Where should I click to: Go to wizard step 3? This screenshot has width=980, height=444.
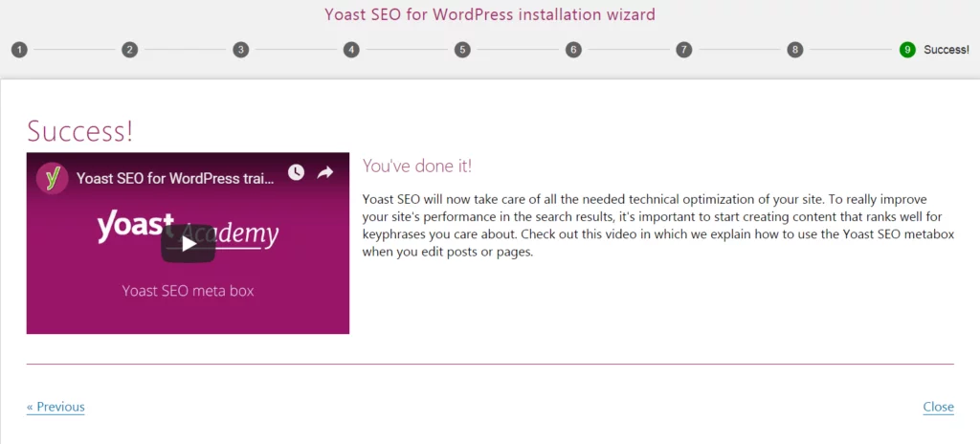coord(240,50)
